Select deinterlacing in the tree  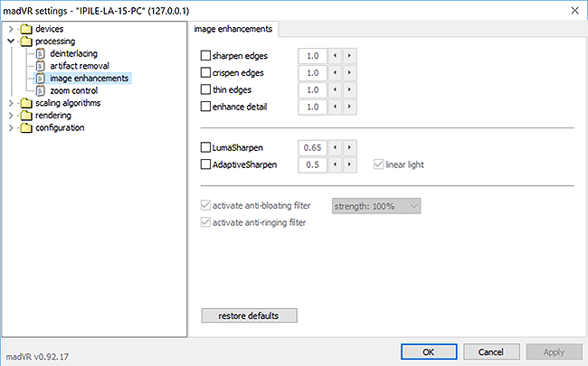[74, 53]
